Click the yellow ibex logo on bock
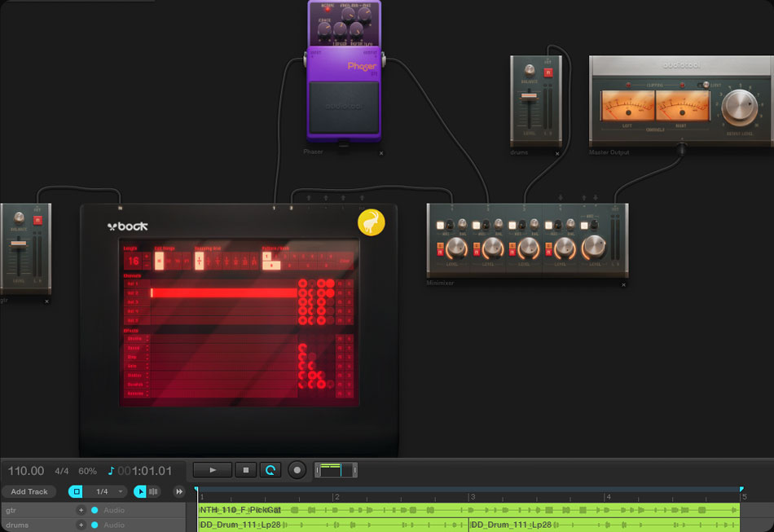This screenshot has height=532, width=774. (372, 222)
